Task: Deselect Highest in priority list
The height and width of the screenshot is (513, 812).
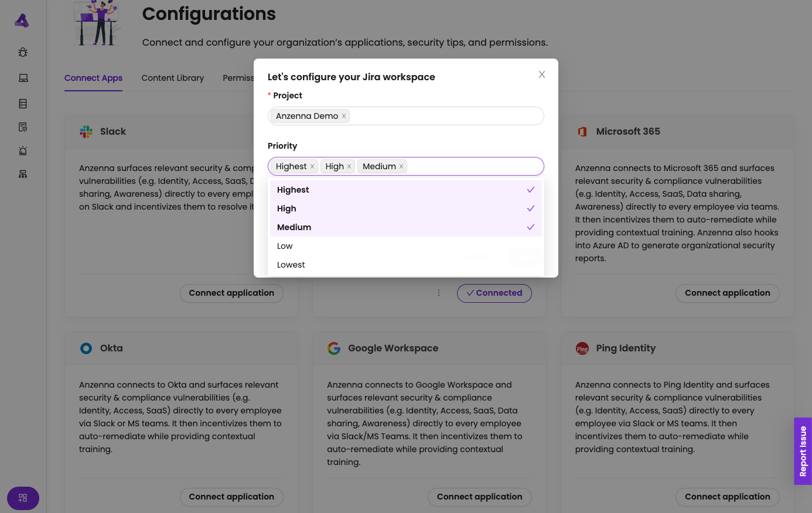Action: (405, 190)
